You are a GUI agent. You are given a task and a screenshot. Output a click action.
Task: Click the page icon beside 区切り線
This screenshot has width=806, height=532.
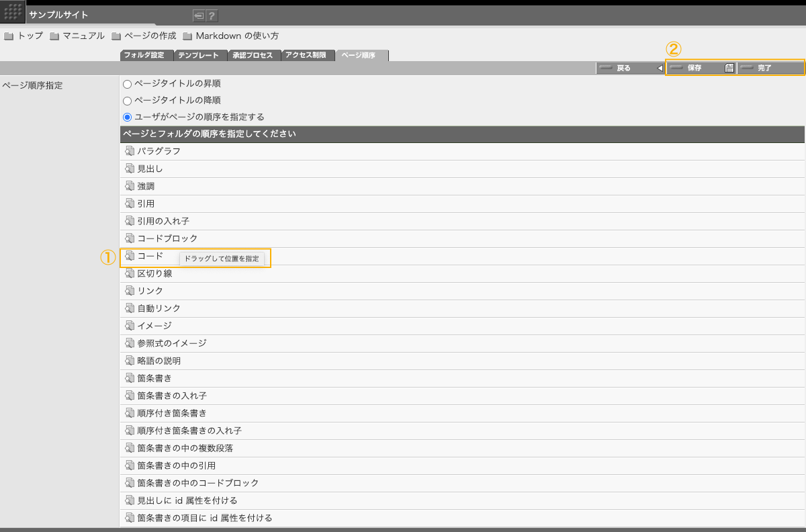[130, 273]
